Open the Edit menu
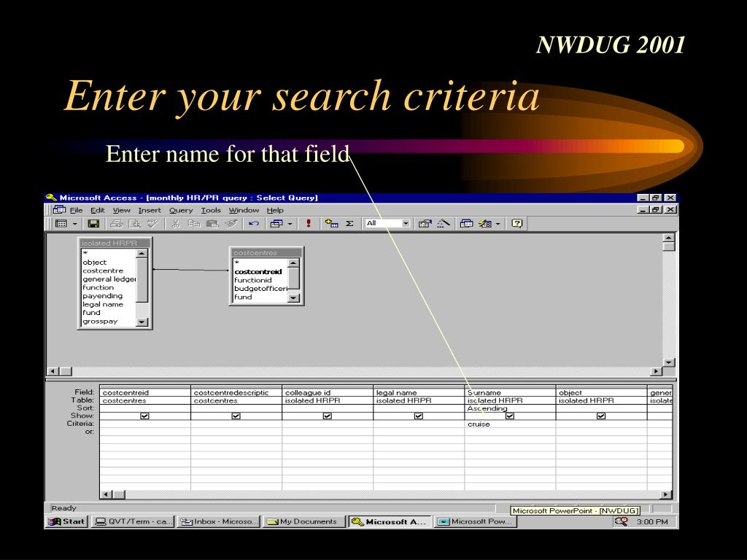This screenshot has height=560, width=747. coord(97,210)
